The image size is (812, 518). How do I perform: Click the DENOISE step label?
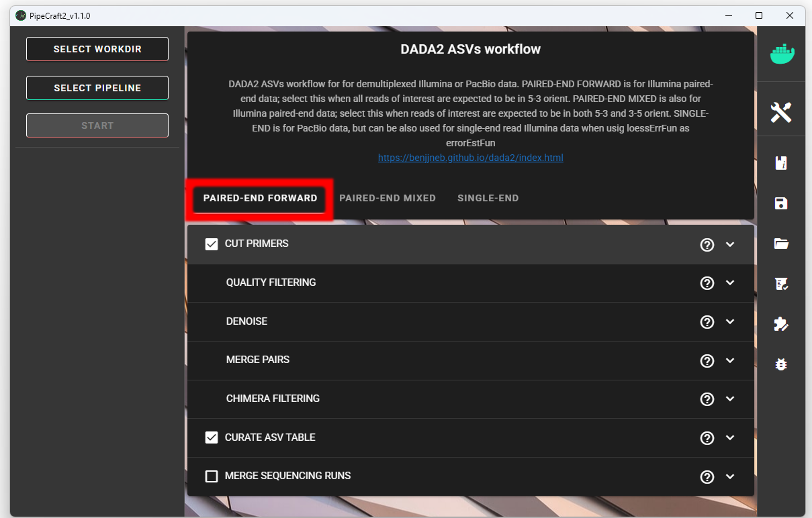pyautogui.click(x=246, y=321)
